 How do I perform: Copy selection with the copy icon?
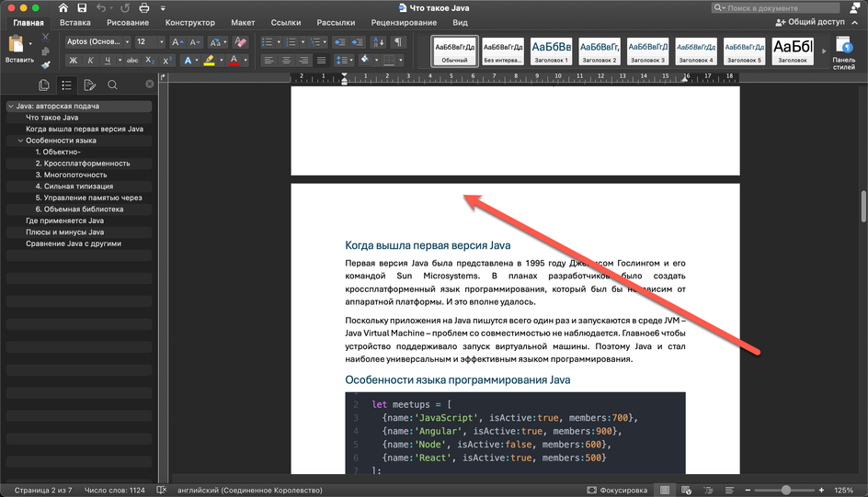coord(45,51)
